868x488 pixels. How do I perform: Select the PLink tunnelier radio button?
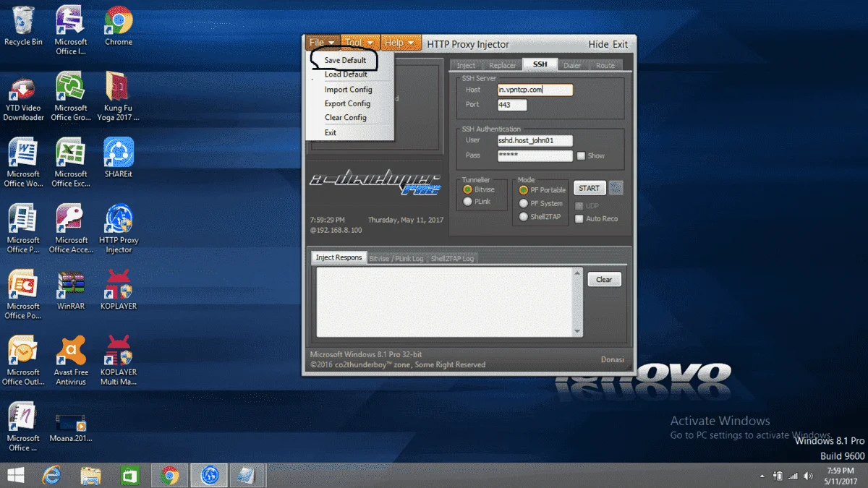click(467, 202)
